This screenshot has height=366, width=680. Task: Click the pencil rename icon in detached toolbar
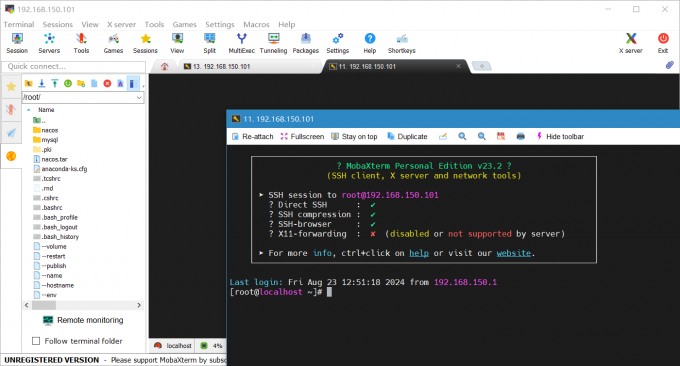[x=443, y=136]
